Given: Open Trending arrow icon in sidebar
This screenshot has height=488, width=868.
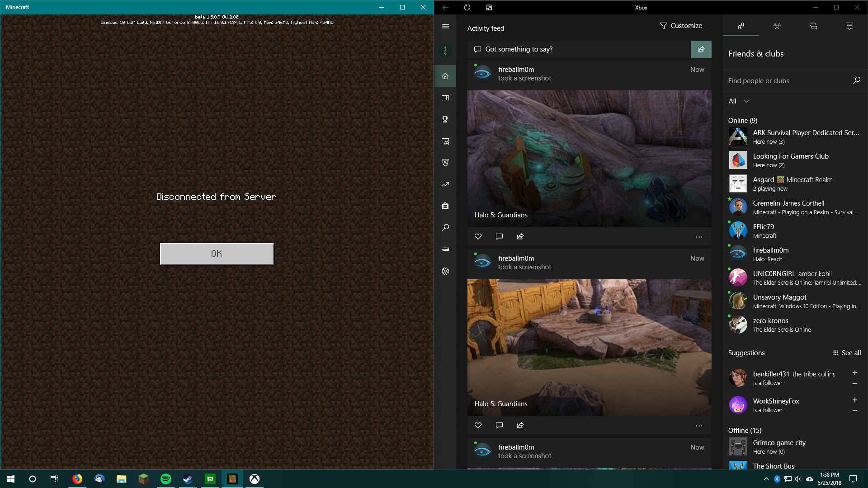Looking at the screenshot, I should [445, 184].
